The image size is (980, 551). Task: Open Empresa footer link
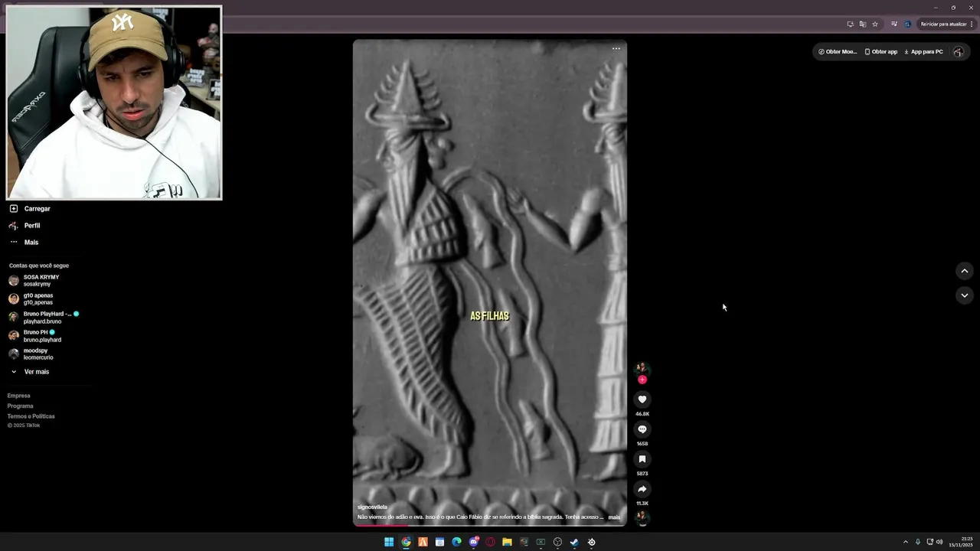19,396
